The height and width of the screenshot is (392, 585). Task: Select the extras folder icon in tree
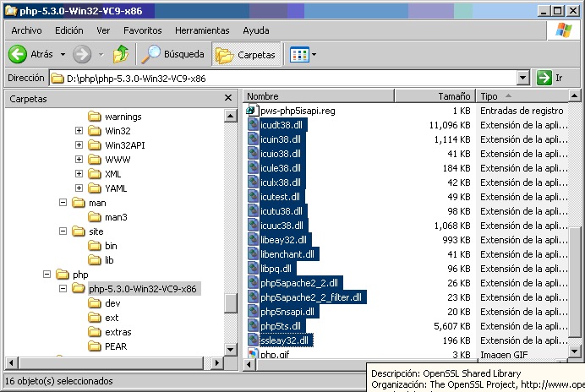(x=95, y=331)
